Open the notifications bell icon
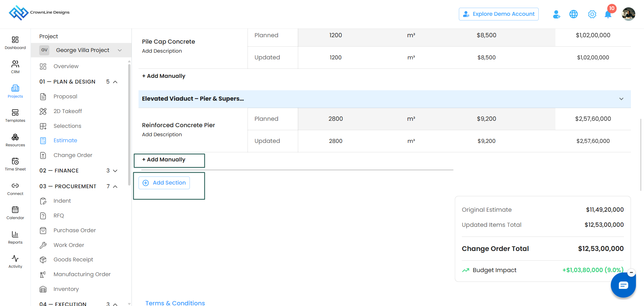644x306 pixels. coord(608,14)
